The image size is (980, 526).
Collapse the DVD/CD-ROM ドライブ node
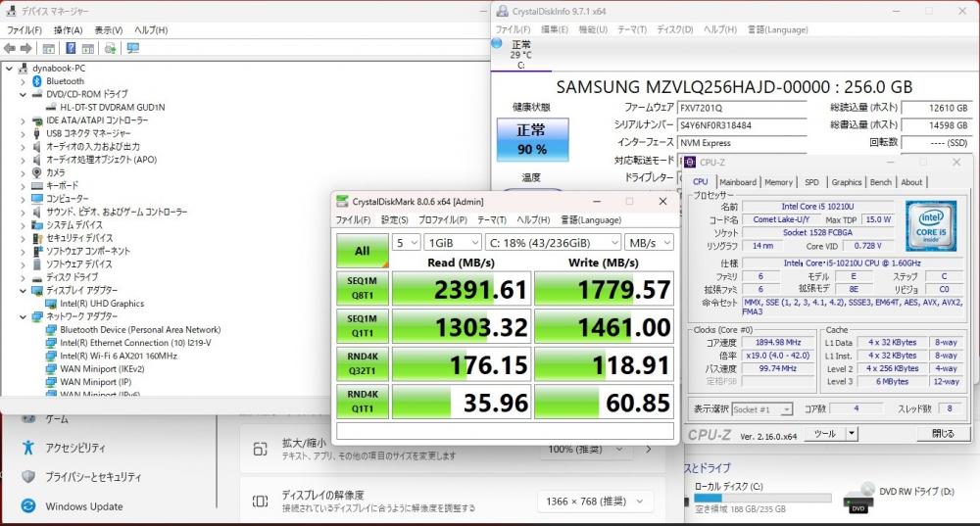click(24, 94)
